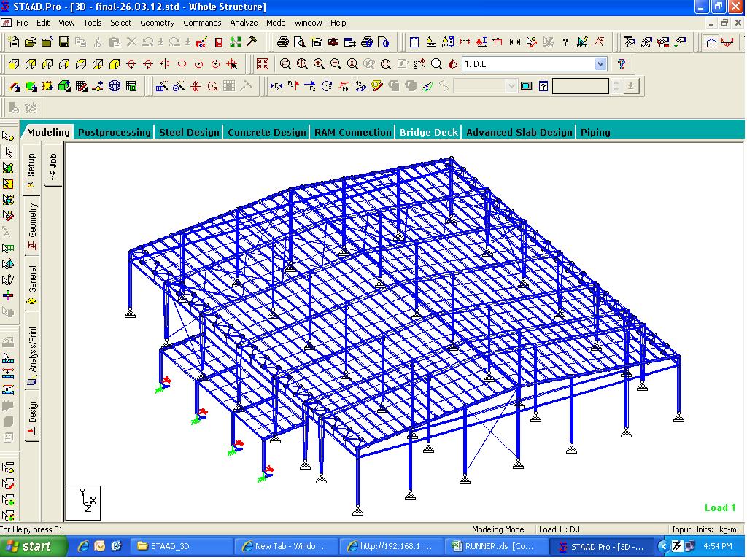Switch to the Steel Design tab
The image size is (747, 560).
point(189,132)
